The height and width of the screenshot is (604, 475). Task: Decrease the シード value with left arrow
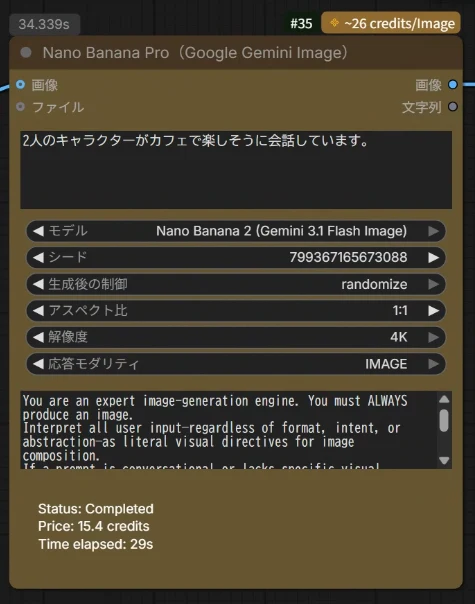coord(38,257)
